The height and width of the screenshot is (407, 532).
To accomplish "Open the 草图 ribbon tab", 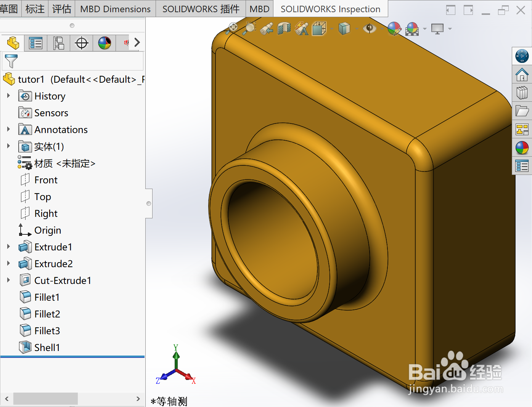I will (x=9, y=9).
